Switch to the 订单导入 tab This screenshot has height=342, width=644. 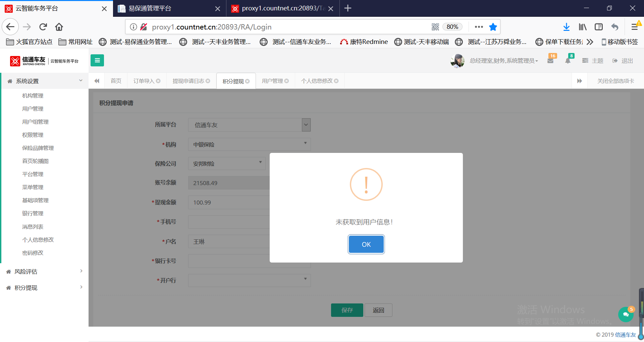click(144, 81)
